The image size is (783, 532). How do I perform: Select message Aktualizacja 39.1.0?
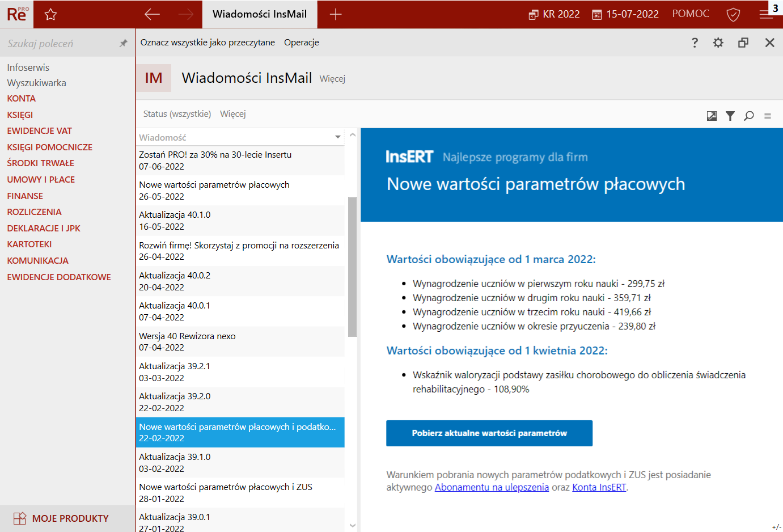240,463
